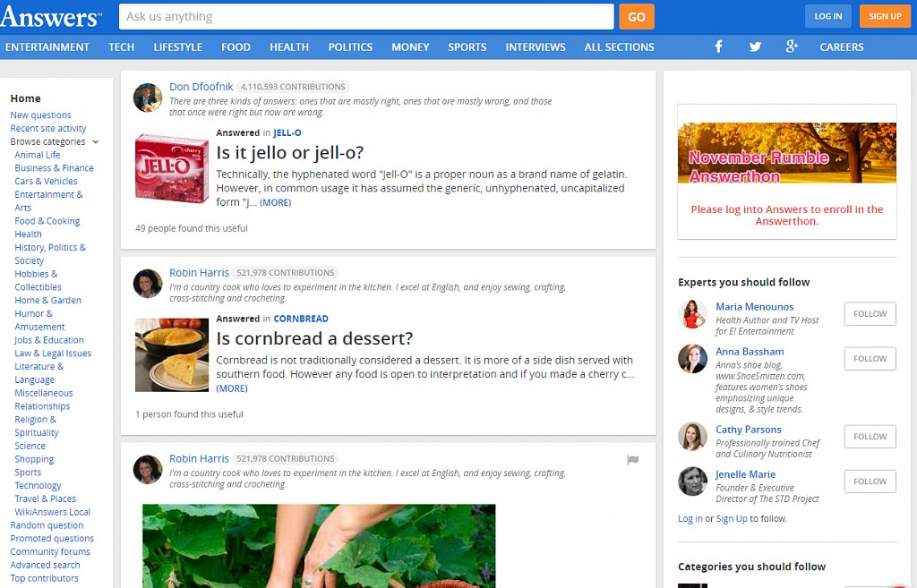Open the Technology category

coord(38,486)
